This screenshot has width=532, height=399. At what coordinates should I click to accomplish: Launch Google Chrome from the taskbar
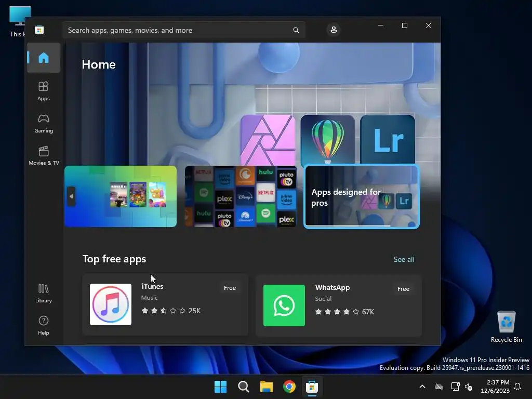click(289, 387)
